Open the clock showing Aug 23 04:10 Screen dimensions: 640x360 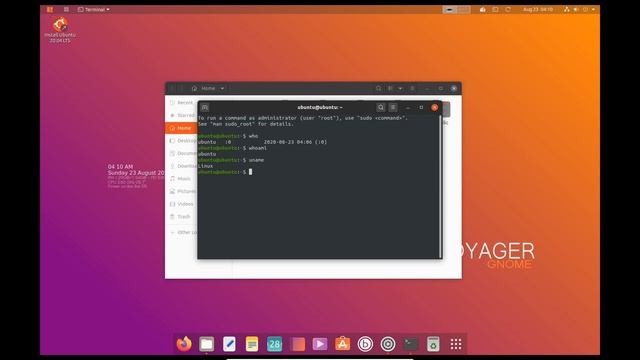click(538, 9)
